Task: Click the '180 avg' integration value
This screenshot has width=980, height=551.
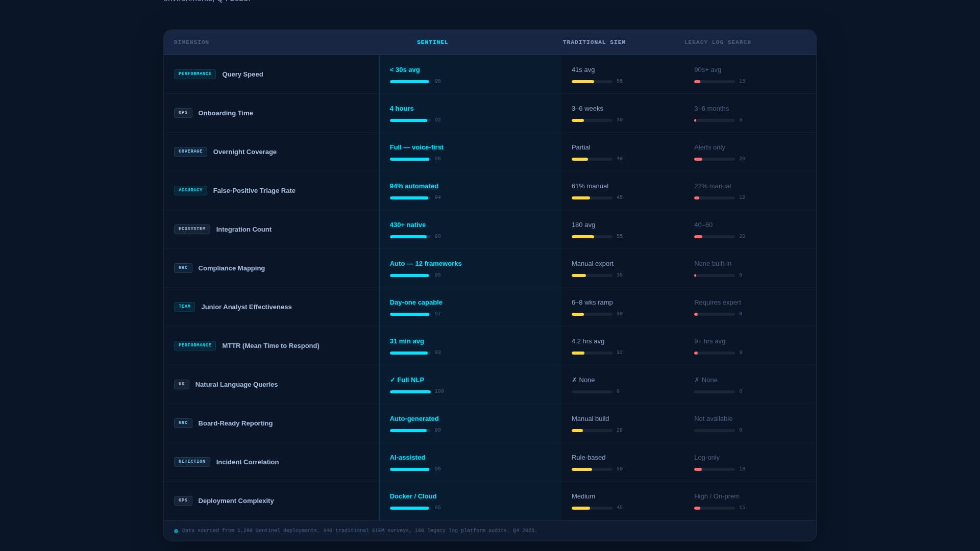Action: click(x=583, y=225)
